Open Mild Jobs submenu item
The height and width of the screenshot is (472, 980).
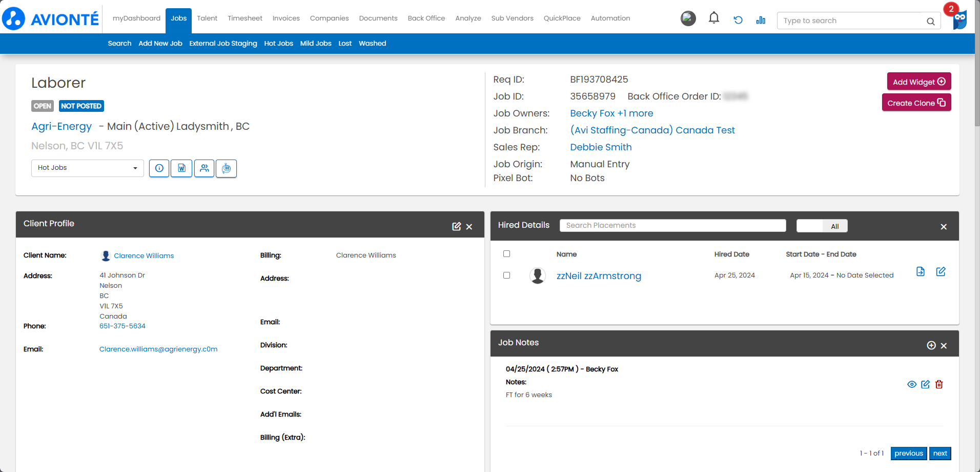coord(316,44)
